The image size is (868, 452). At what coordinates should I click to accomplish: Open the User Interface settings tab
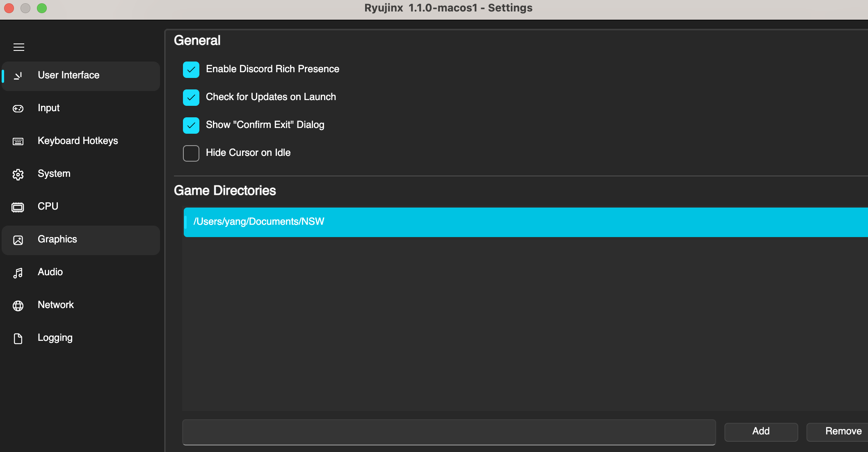tap(69, 75)
